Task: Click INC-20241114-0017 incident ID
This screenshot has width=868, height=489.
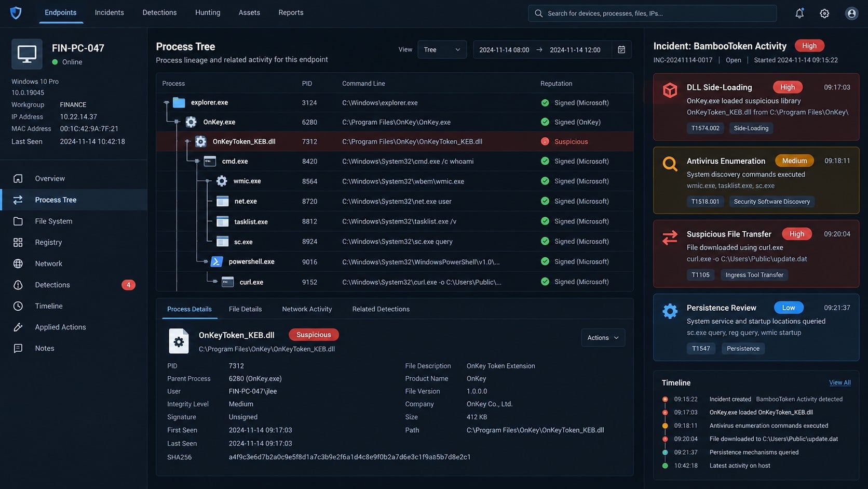Action: (683, 60)
